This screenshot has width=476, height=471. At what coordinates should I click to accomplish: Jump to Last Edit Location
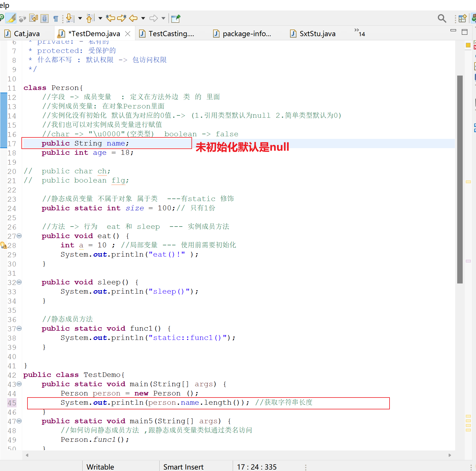pyautogui.click(x=110, y=19)
